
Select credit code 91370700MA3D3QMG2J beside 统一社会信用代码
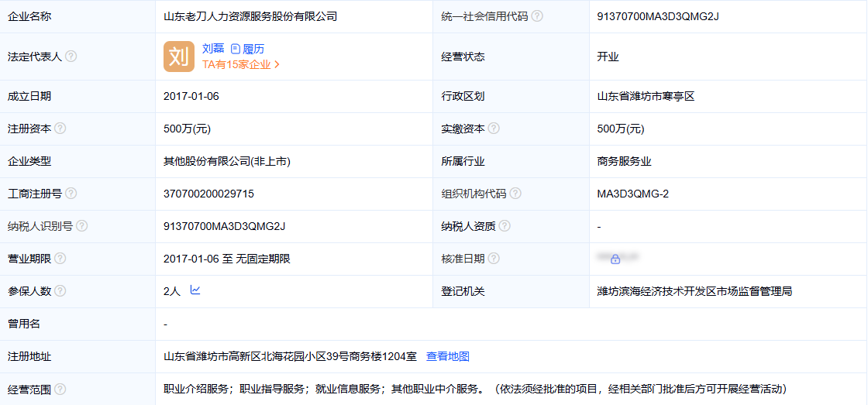[658, 16]
